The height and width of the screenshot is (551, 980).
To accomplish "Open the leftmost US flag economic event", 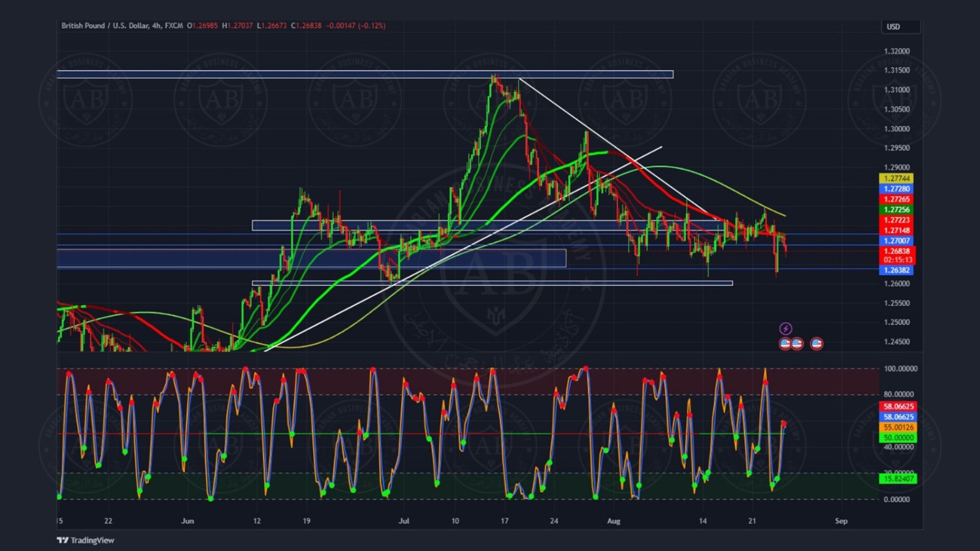I will [x=785, y=343].
